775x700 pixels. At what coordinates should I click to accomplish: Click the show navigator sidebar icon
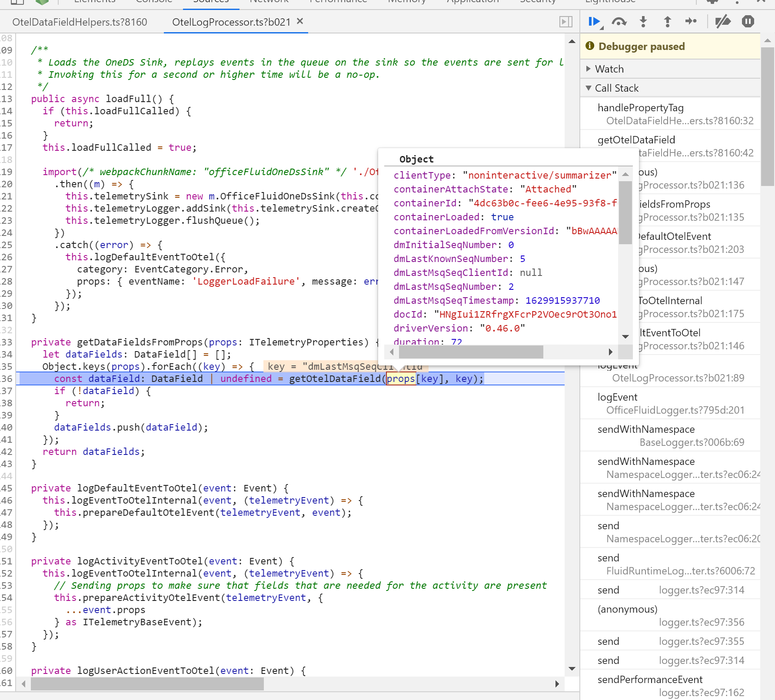[x=565, y=21]
